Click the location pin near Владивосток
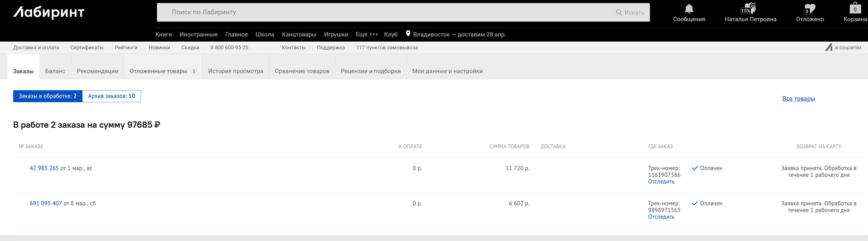 (x=408, y=34)
